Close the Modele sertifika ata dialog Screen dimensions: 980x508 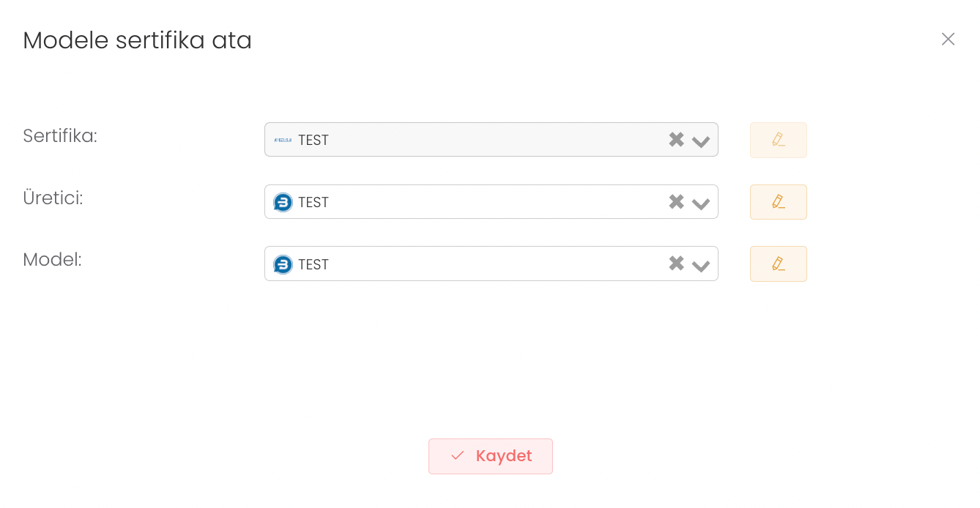[x=948, y=40]
